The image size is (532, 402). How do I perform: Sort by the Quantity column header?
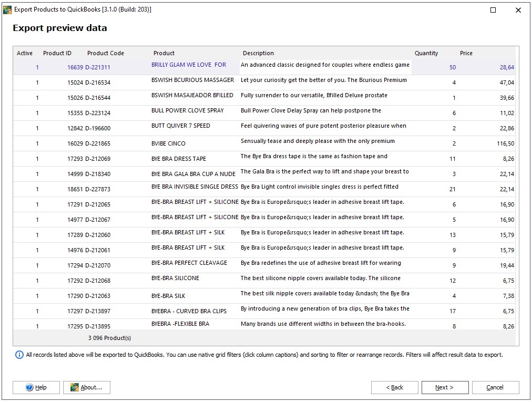tap(426, 53)
